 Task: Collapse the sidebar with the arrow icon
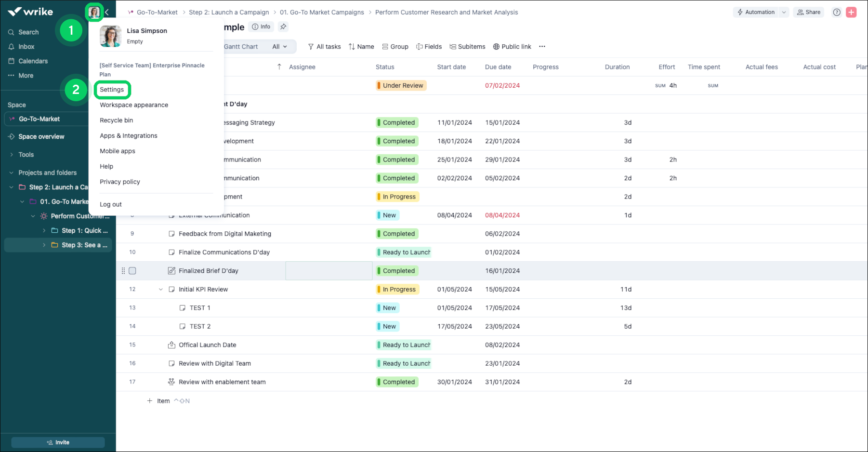(107, 12)
